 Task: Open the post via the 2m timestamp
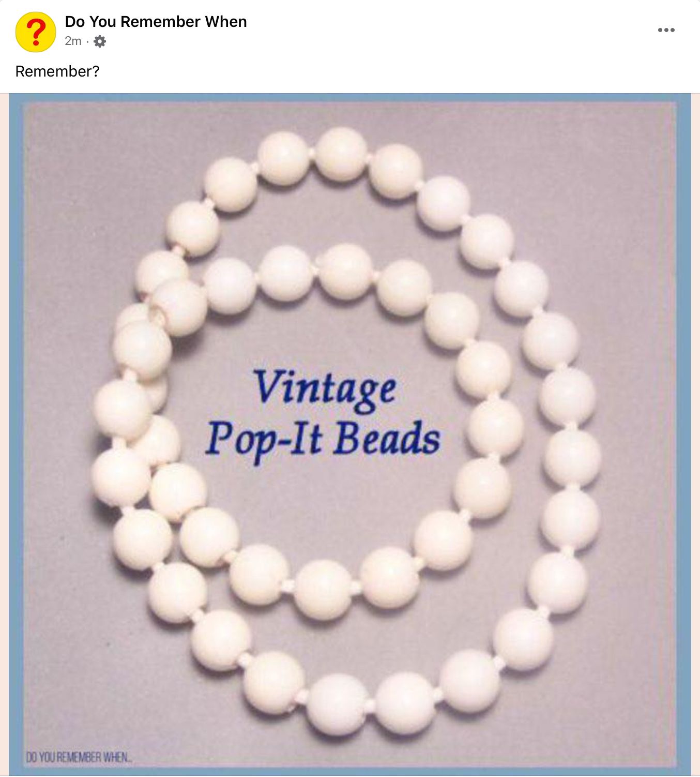[x=73, y=41]
